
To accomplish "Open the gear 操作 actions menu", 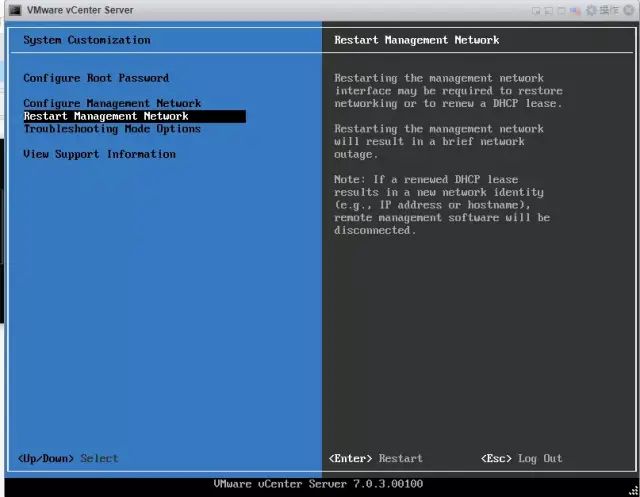I will coord(602,10).
